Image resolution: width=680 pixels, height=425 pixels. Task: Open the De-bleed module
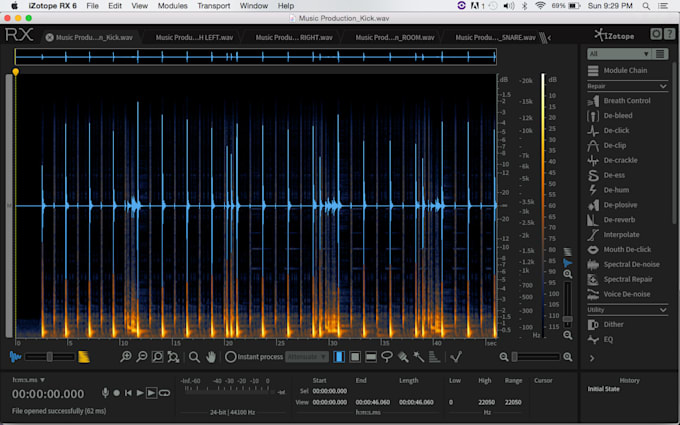click(610, 115)
